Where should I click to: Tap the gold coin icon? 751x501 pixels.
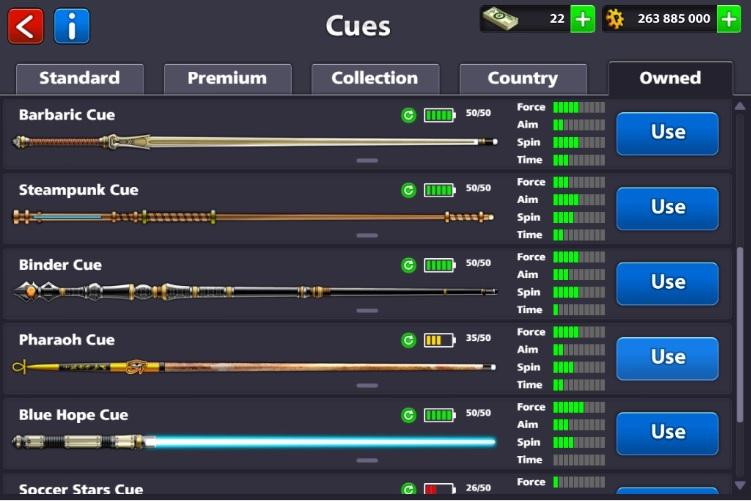[x=615, y=19]
